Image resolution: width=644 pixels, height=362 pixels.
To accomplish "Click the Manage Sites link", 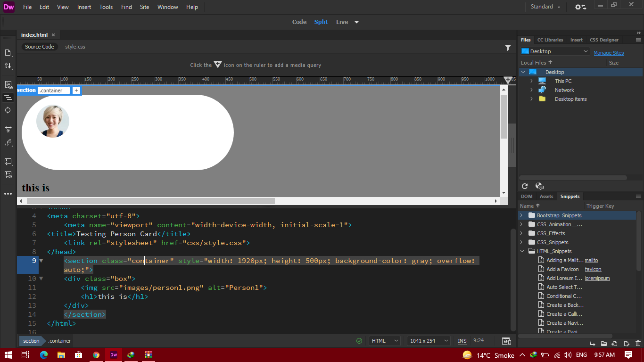I will 609,53.
